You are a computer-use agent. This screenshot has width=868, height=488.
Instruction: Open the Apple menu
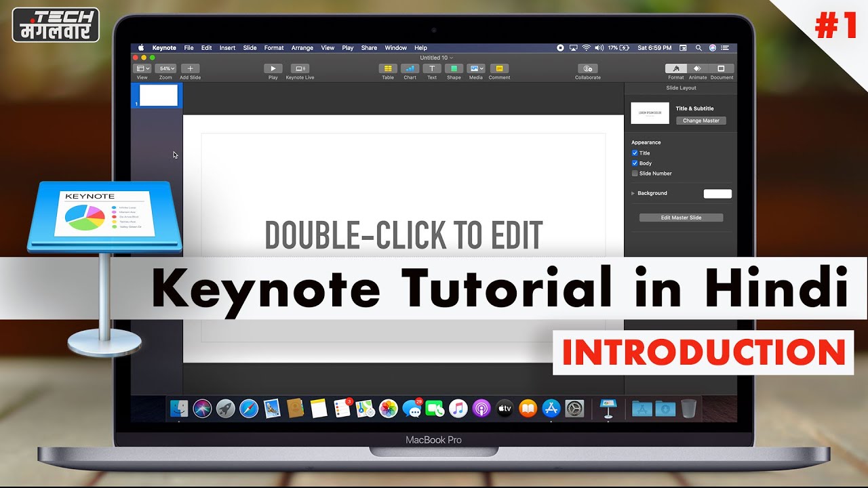[142, 48]
